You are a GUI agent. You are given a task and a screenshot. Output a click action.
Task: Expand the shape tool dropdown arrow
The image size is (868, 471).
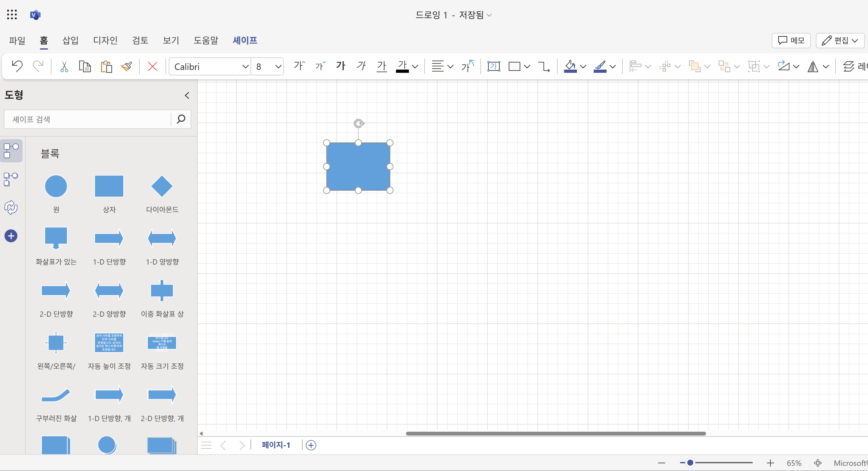click(x=527, y=66)
